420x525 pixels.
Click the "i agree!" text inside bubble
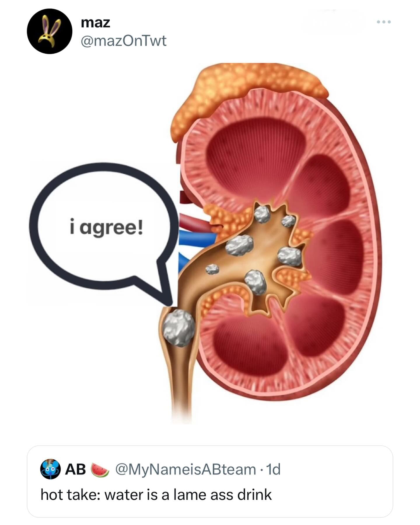[x=107, y=228]
